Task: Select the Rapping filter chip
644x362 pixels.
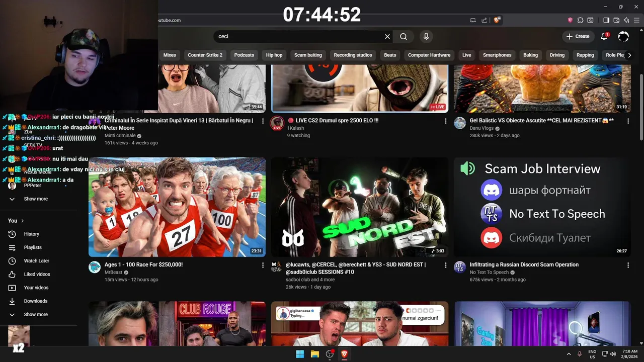Action: 585,55
